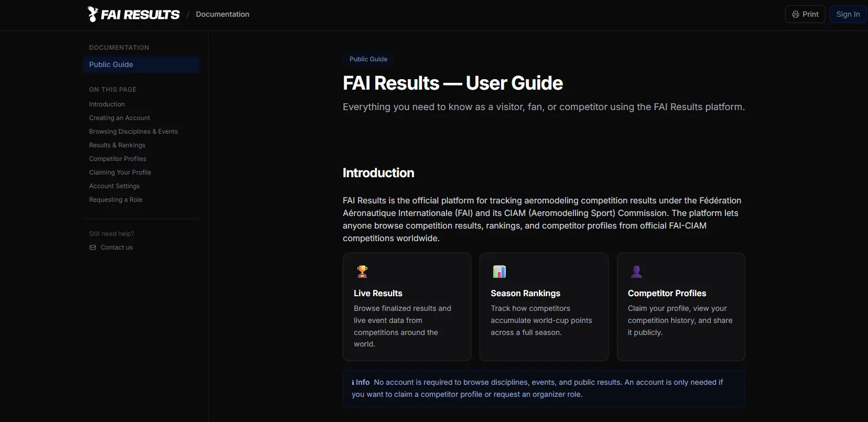The width and height of the screenshot is (868, 422).
Task: Go to Account Settings section
Action: pos(114,186)
